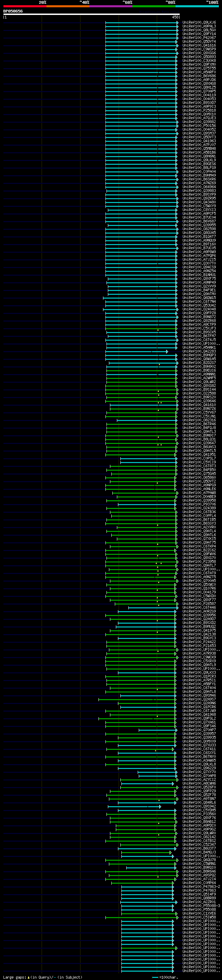Select hit label UniRef100_B9RQI0
This screenshot has width=222, height=980.
[199, 867]
